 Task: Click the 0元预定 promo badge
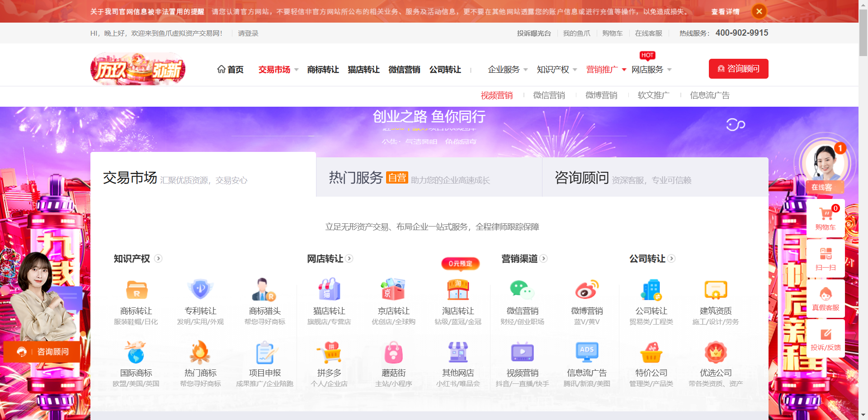click(460, 264)
